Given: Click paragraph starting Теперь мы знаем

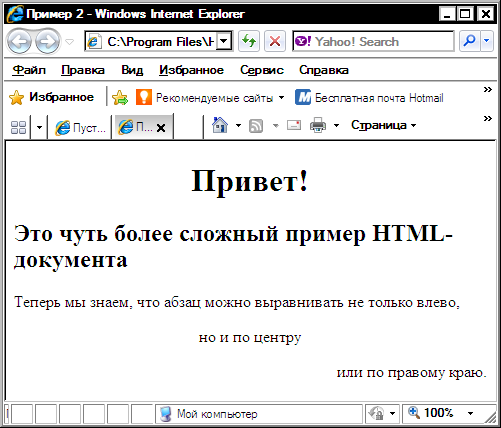Looking at the screenshot, I should [237, 302].
